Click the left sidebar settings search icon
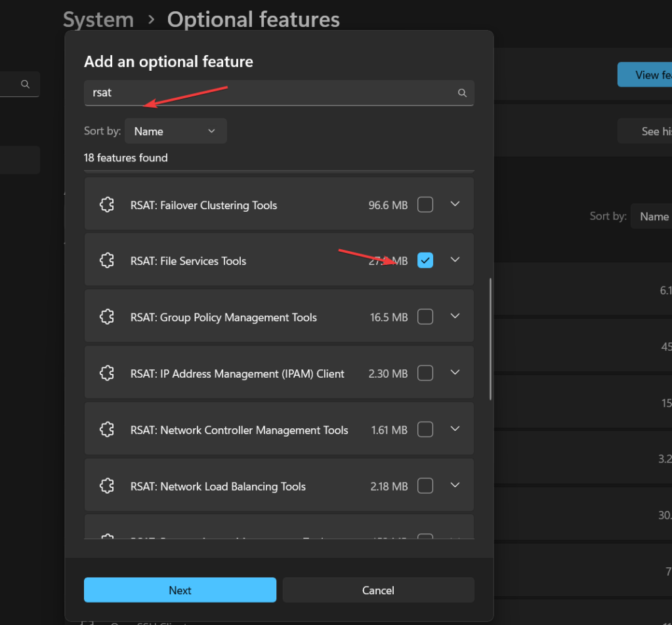 (25, 85)
